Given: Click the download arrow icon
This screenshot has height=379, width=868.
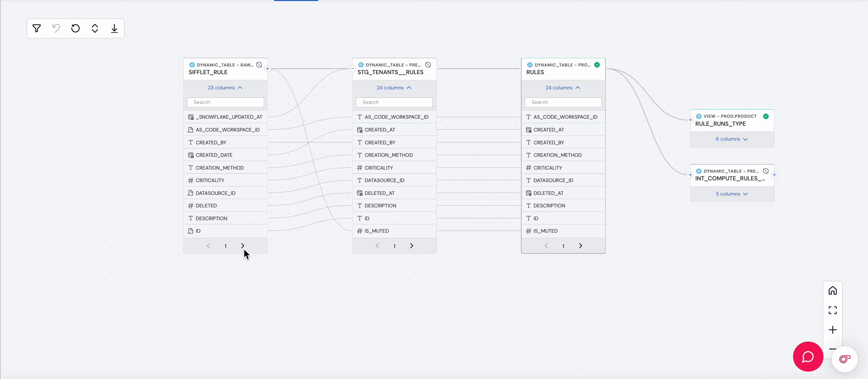Looking at the screenshot, I should click(x=114, y=28).
